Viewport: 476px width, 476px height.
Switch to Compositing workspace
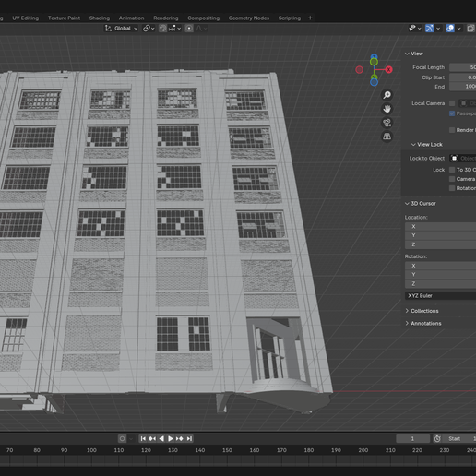tap(204, 18)
